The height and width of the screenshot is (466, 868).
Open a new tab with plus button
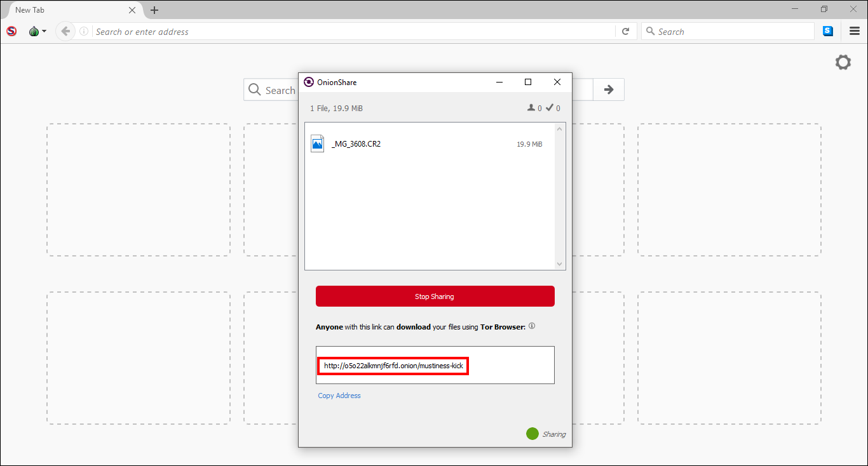click(x=154, y=10)
